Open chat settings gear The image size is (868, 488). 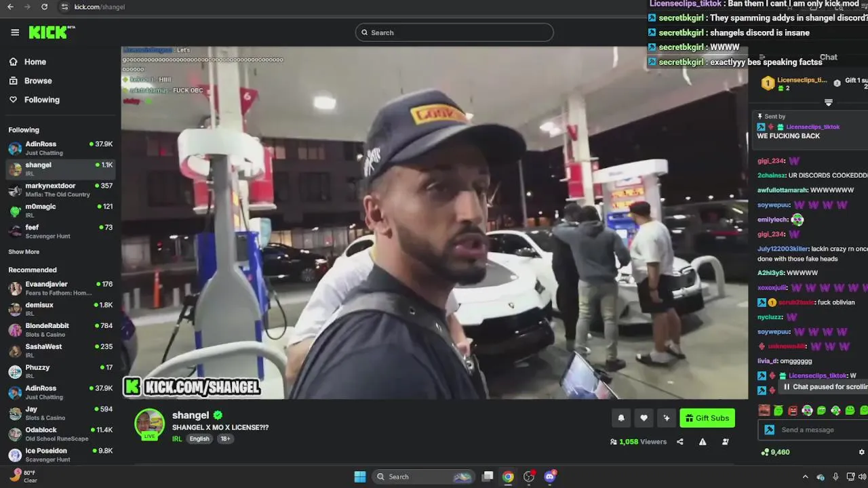click(862, 452)
